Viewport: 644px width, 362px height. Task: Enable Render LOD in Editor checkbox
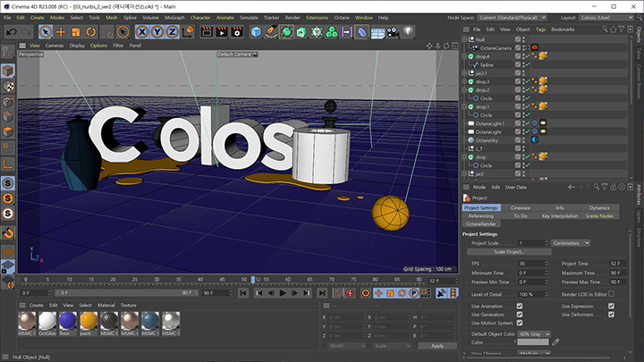[x=611, y=294]
